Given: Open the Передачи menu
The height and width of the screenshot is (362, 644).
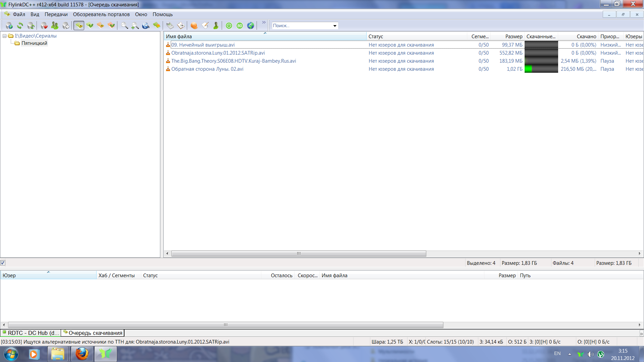Looking at the screenshot, I should point(56,14).
